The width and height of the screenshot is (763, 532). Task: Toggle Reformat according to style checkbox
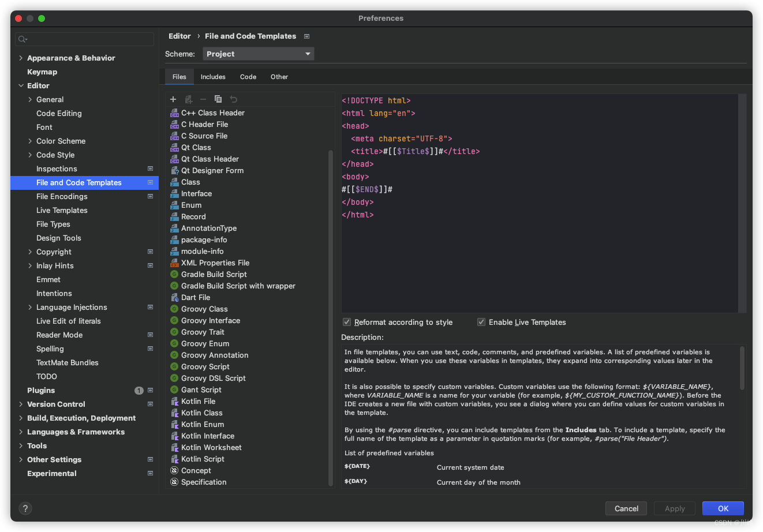point(347,322)
